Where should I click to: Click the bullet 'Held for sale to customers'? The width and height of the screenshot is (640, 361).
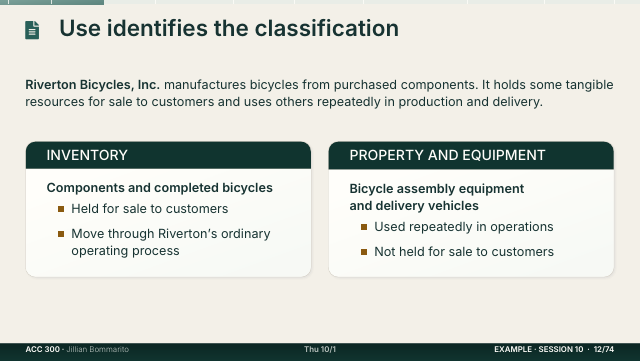[150, 209]
